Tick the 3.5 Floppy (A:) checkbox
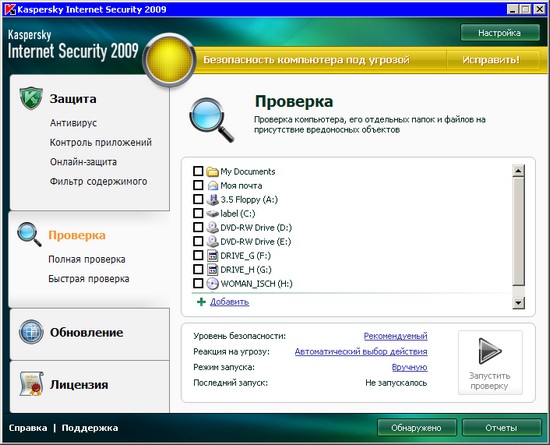The image size is (550, 445). (x=198, y=199)
